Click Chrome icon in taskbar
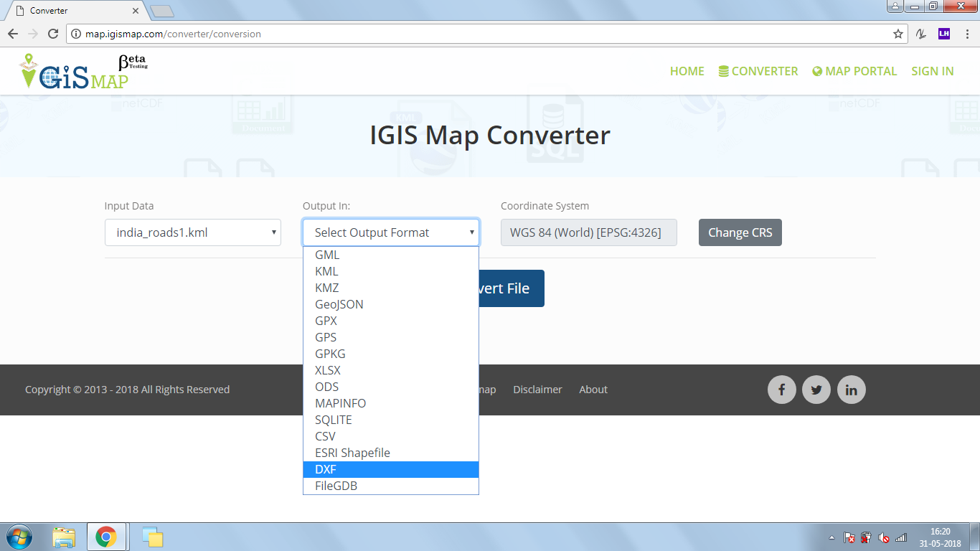 click(x=106, y=537)
